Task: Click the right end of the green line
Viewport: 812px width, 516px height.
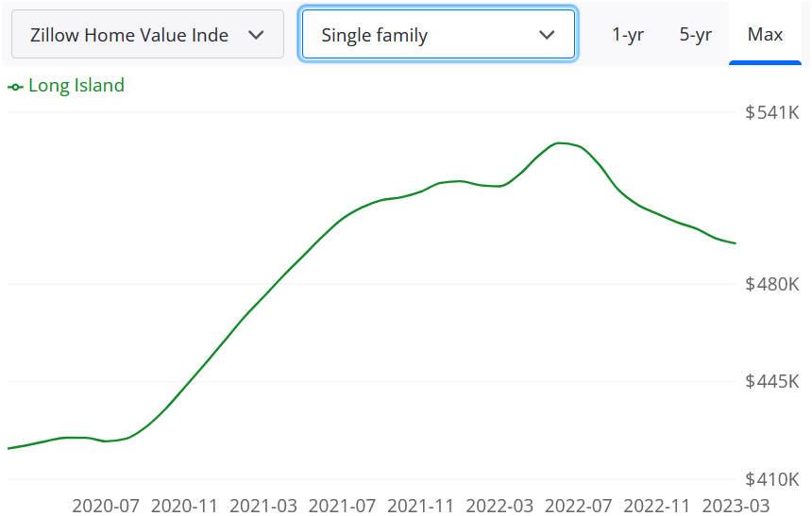Action: 735,243
